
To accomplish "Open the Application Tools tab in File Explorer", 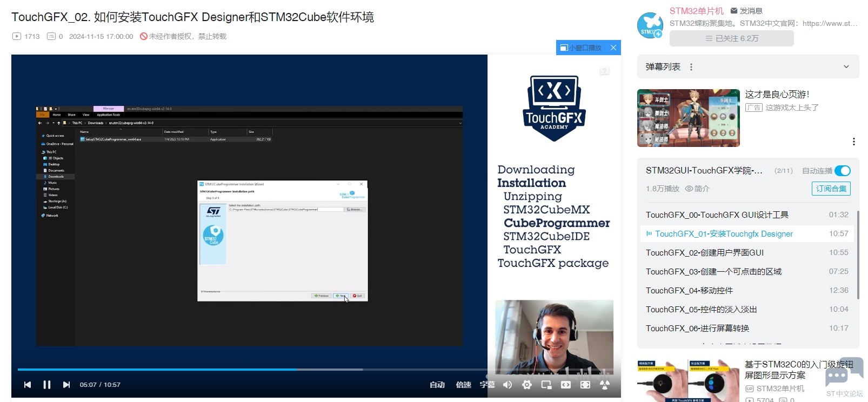I will tap(109, 115).
